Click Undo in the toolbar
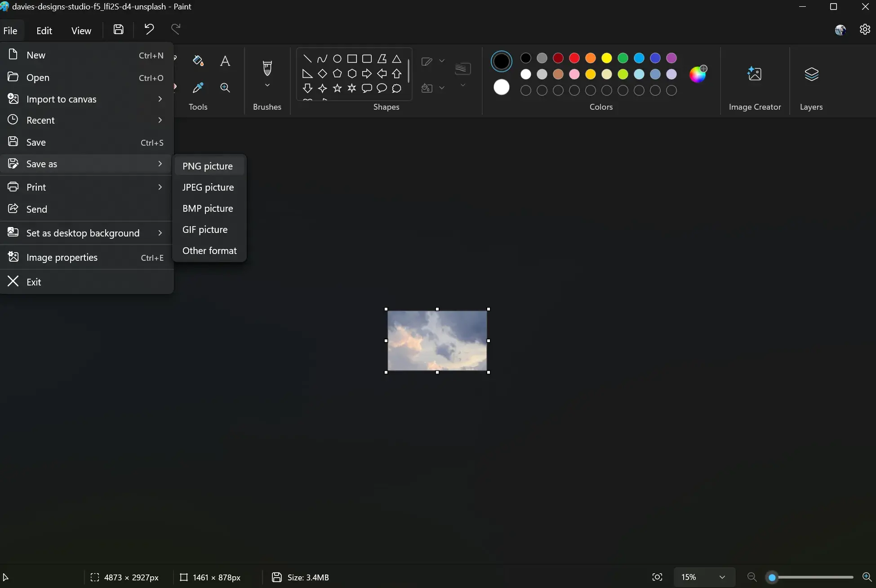 149,29
